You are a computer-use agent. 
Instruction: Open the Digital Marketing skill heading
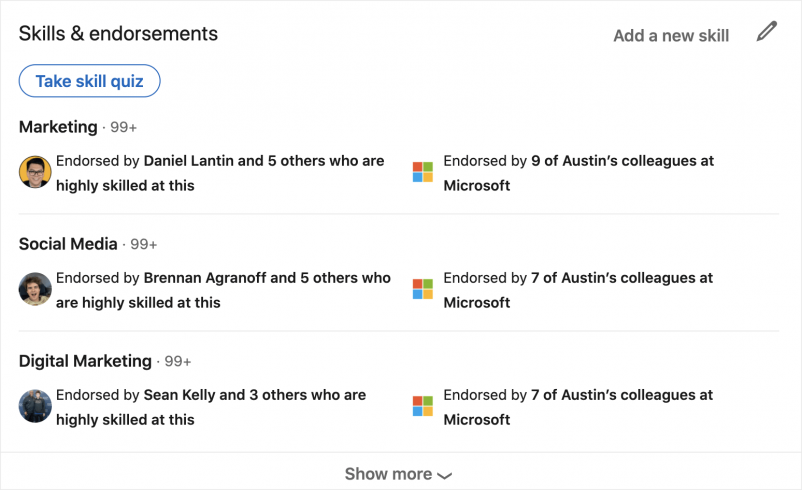click(x=85, y=361)
